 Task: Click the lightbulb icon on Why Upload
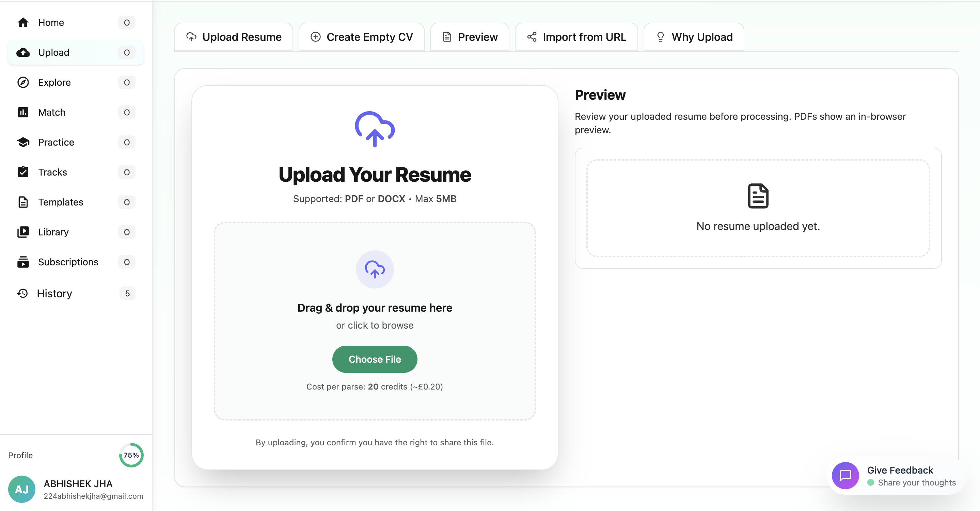[x=661, y=37]
